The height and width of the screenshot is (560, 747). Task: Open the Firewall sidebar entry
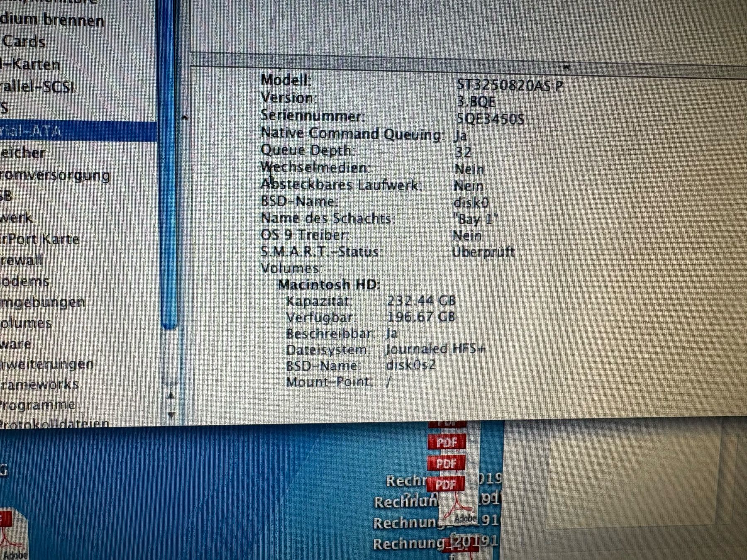[x=21, y=261]
